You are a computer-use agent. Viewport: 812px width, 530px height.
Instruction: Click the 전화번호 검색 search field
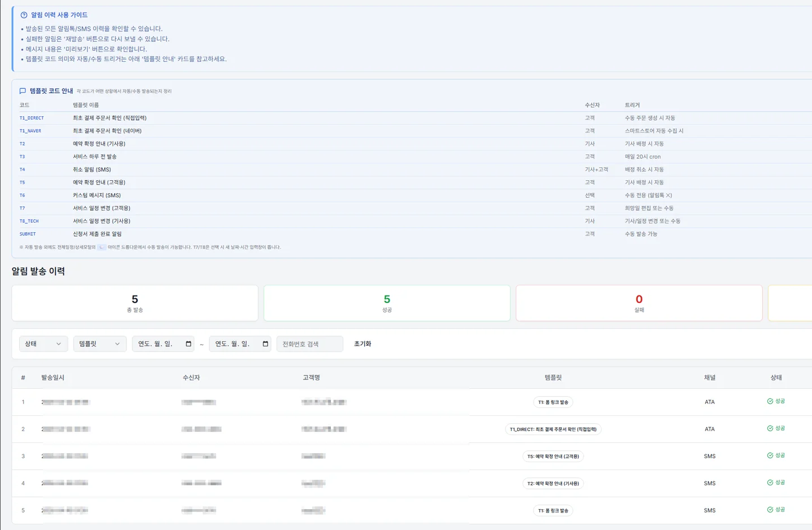click(310, 344)
